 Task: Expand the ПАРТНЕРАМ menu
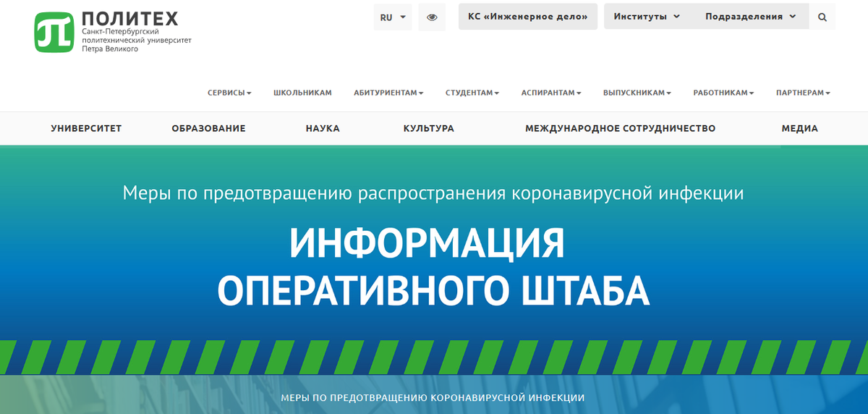(803, 93)
